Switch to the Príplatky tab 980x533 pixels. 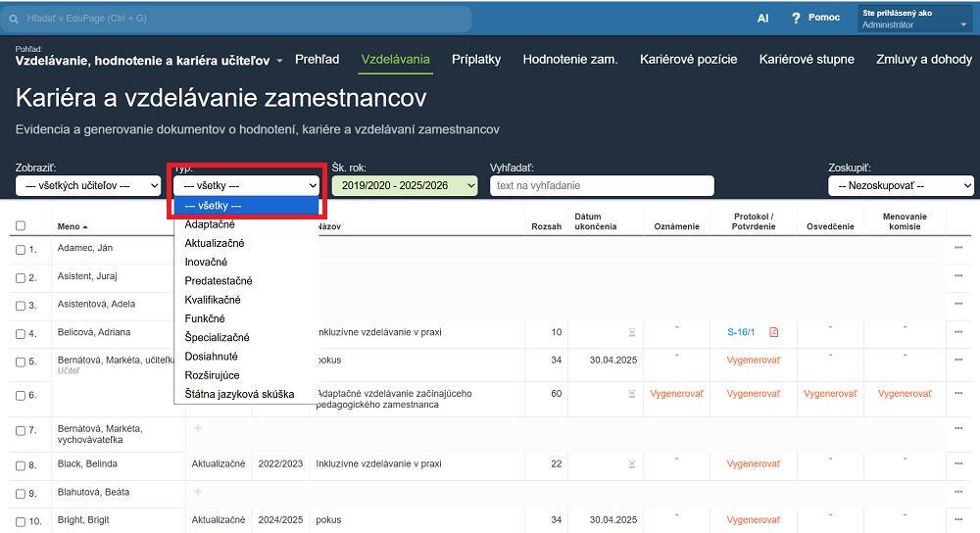[476, 59]
